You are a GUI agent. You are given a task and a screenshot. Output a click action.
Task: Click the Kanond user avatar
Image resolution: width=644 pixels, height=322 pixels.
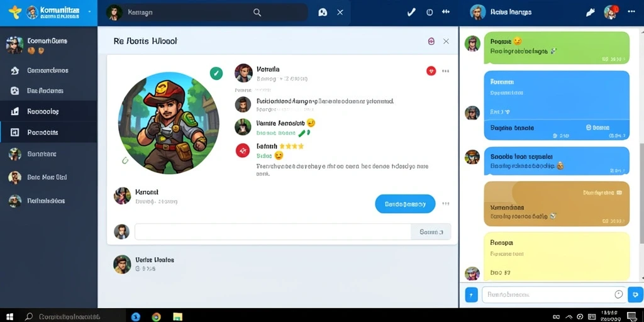pyautogui.click(x=123, y=196)
